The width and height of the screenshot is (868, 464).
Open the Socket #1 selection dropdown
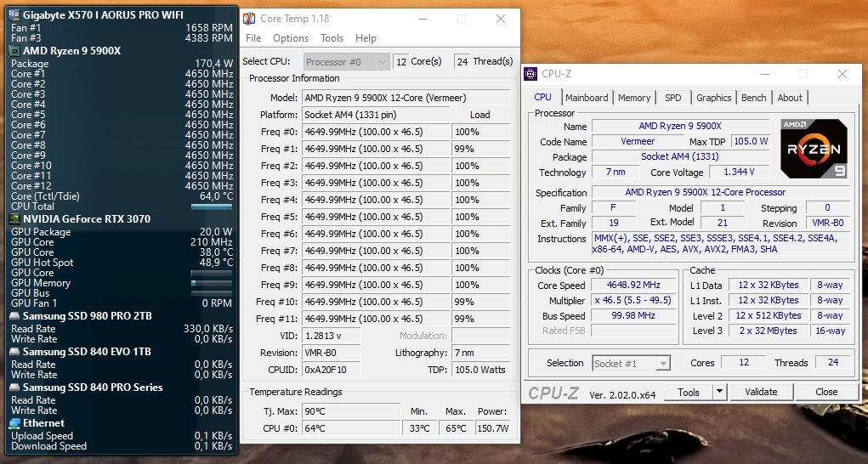(x=631, y=364)
